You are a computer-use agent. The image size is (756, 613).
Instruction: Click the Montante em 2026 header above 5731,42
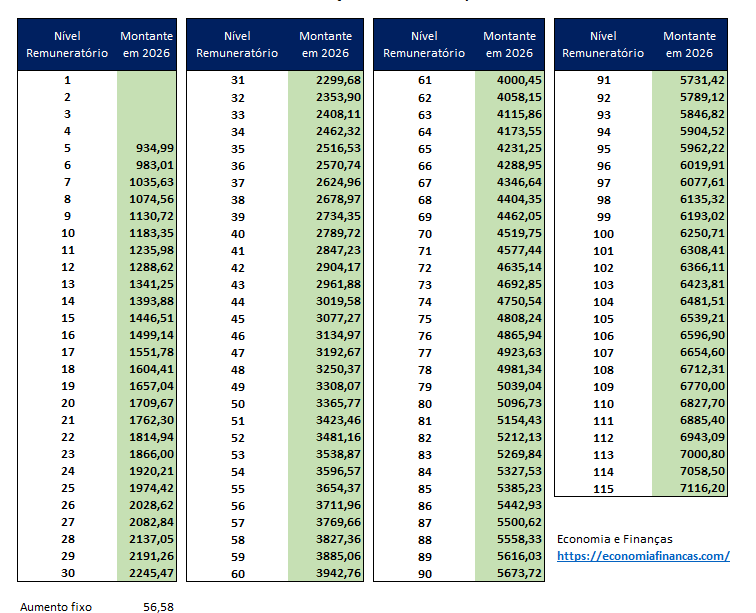pyautogui.click(x=689, y=44)
